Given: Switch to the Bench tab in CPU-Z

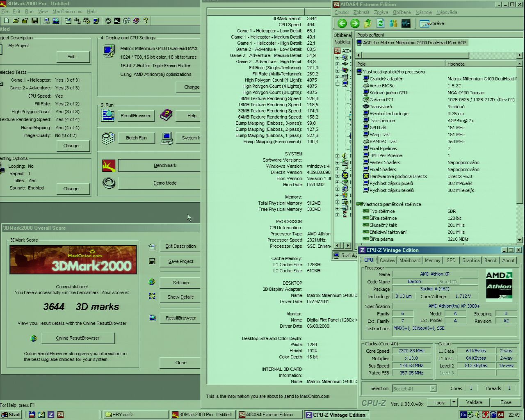Looking at the screenshot, I should (x=491, y=260).
